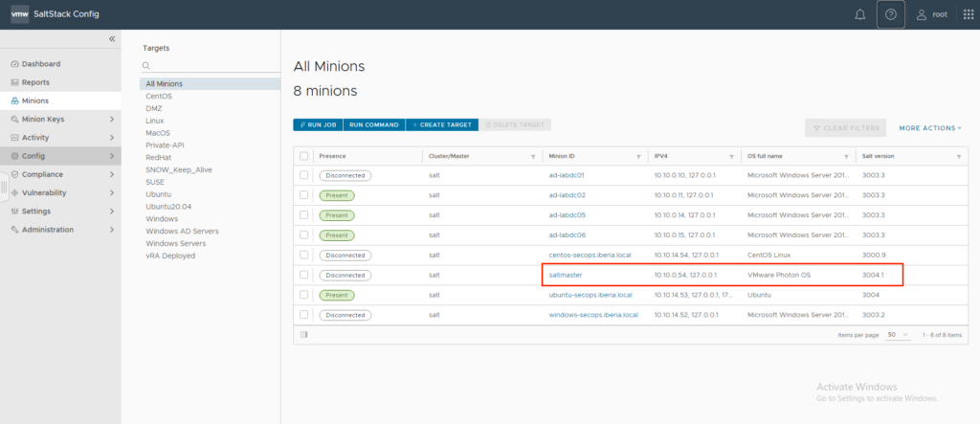Open the items per page dropdown
The height and width of the screenshot is (424, 980).
coord(898,335)
